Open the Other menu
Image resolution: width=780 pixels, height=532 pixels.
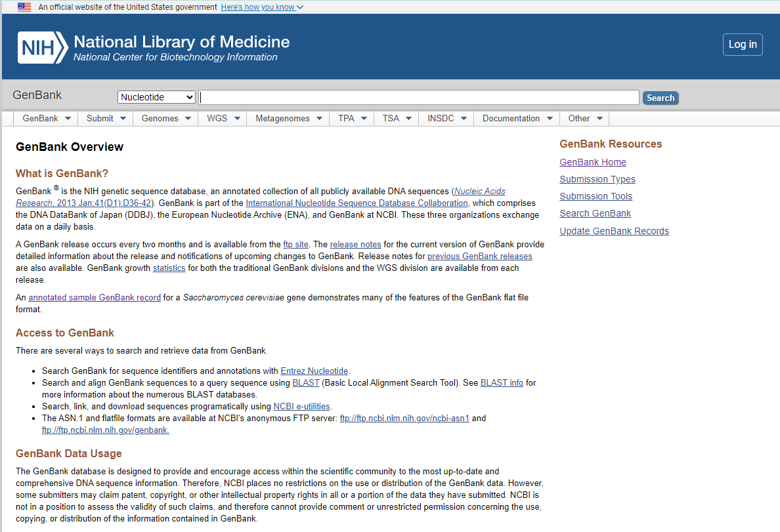[x=584, y=118]
